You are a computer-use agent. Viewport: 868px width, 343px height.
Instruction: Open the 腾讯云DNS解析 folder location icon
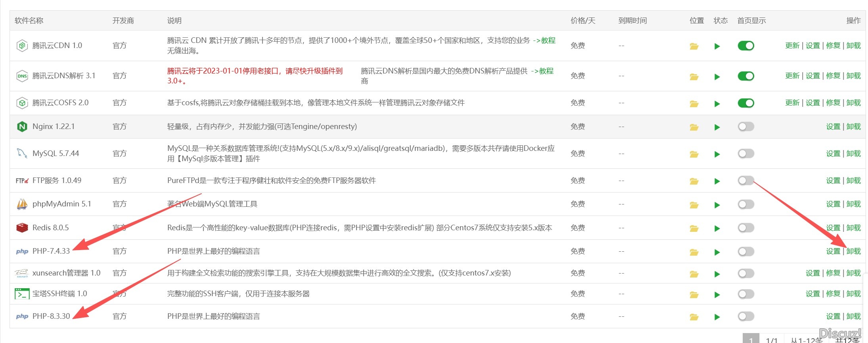[x=694, y=77]
